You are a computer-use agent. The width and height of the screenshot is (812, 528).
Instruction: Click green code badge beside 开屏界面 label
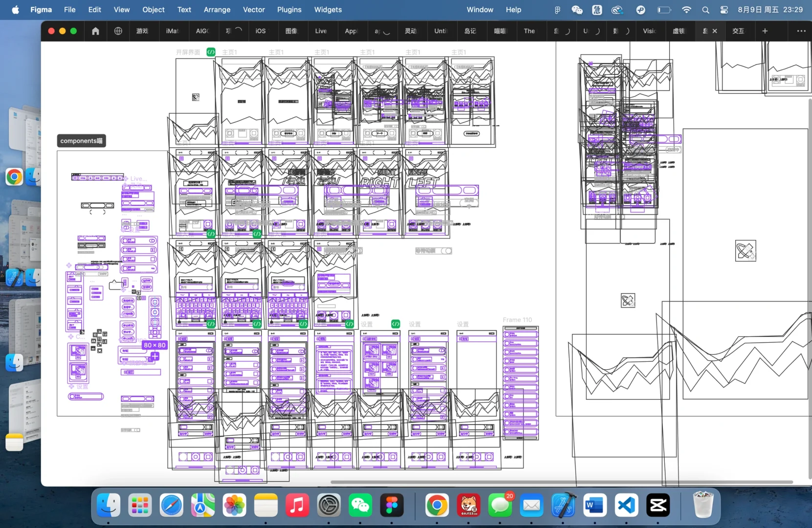(x=211, y=52)
